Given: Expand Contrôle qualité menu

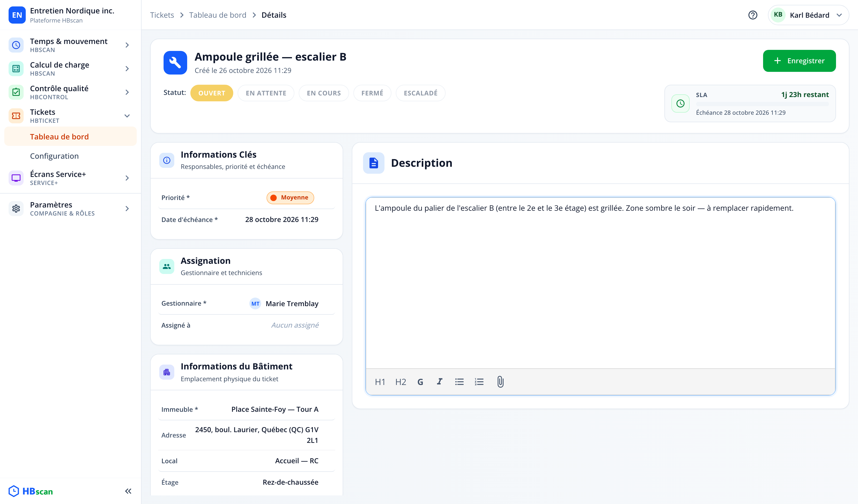Looking at the screenshot, I should [71, 92].
